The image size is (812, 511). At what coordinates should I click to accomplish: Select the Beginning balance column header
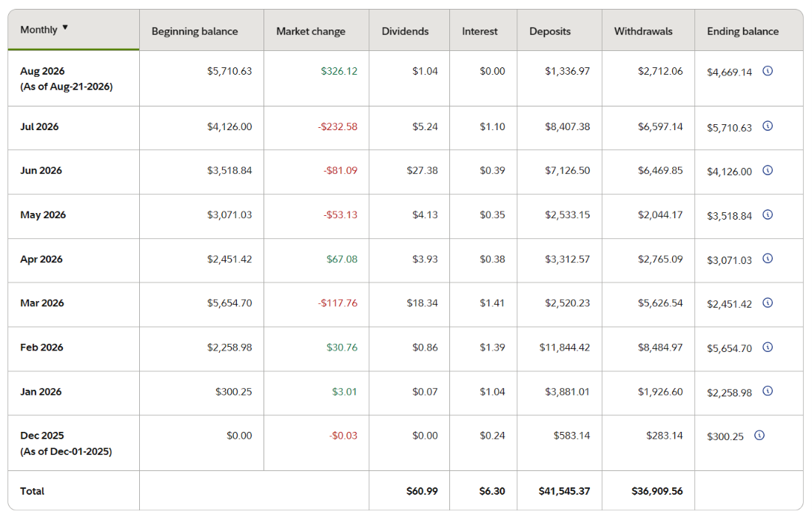click(x=195, y=31)
